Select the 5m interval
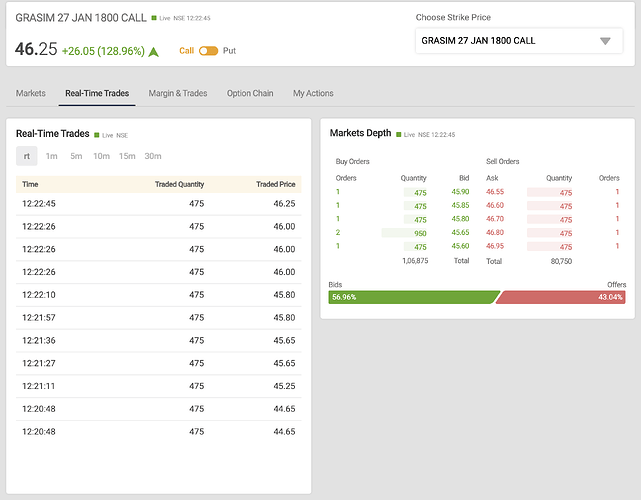Image resolution: width=641 pixels, height=500 pixels. click(76, 156)
